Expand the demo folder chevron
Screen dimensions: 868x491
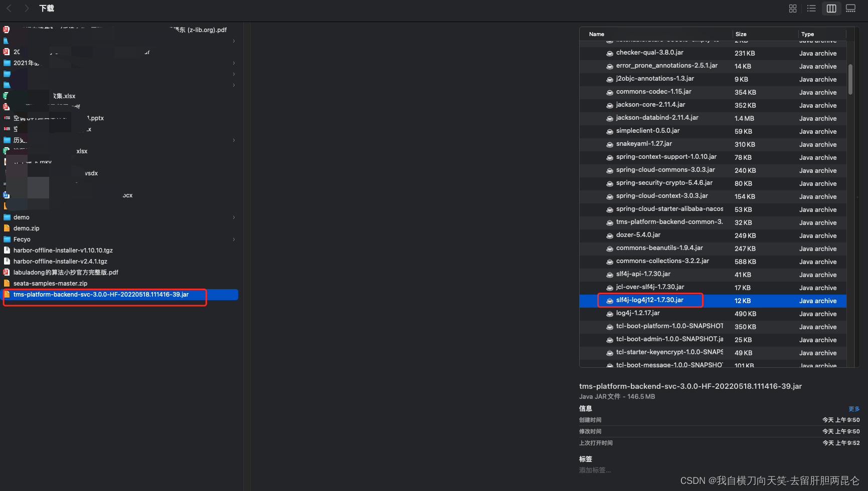point(234,217)
